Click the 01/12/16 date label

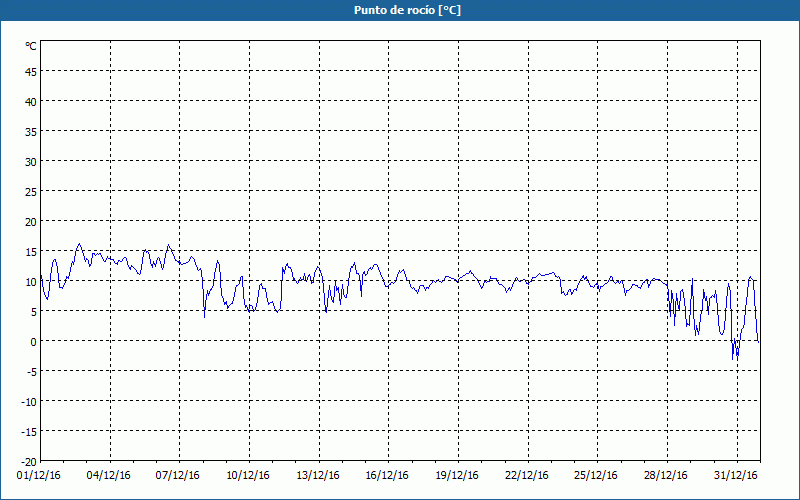coord(39,476)
